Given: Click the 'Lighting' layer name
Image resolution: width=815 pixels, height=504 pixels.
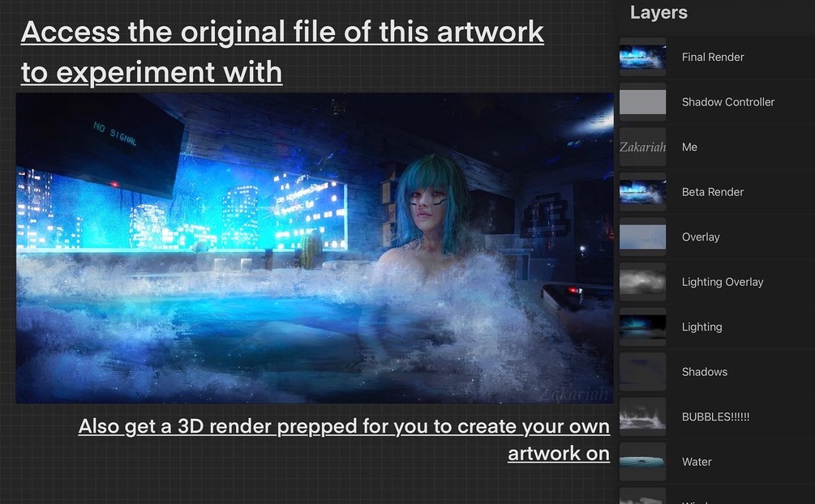Looking at the screenshot, I should 701,327.
